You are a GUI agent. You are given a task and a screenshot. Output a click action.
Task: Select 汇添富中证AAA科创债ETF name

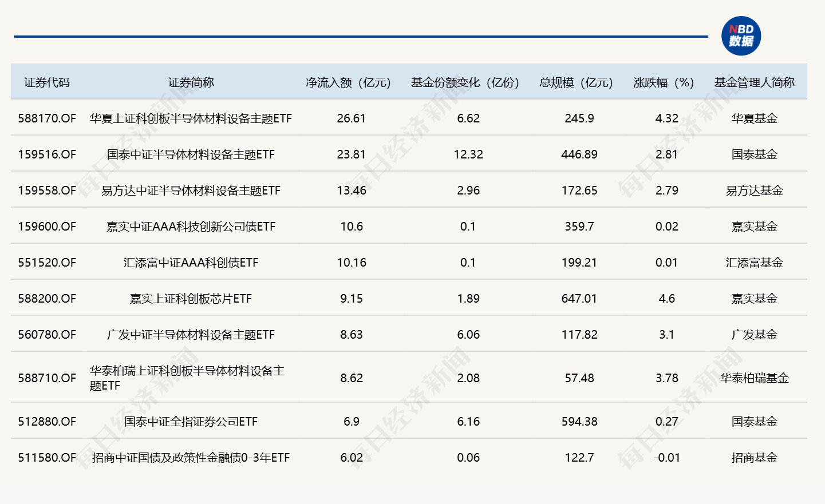[191, 263]
